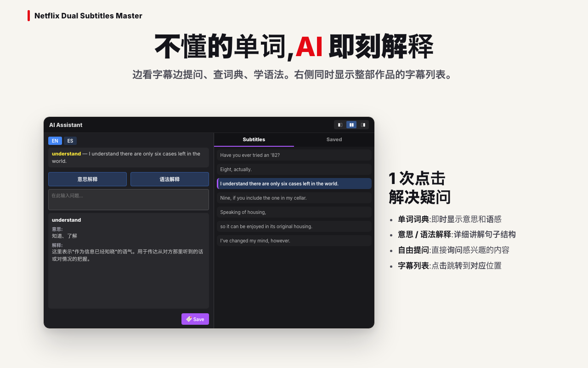Select the two-panel split layout icon
This screenshot has height=368, width=588.
tap(351, 125)
